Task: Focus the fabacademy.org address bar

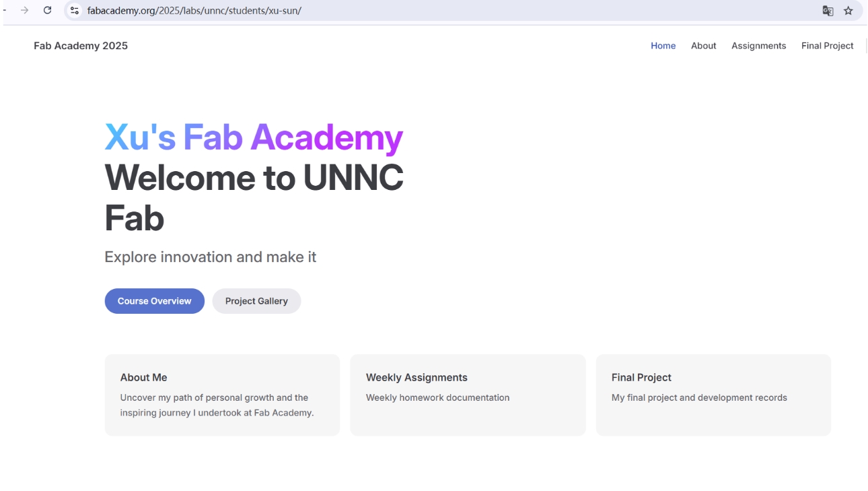Action: tap(444, 10)
